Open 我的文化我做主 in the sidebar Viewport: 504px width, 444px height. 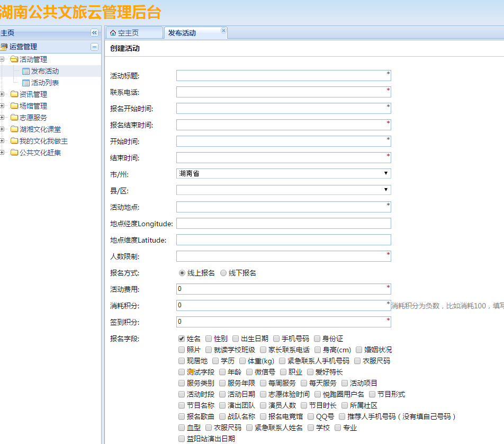click(43, 141)
